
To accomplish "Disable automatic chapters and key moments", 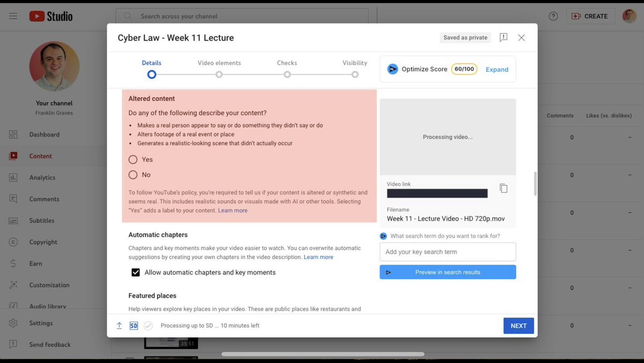I will tap(135, 272).
